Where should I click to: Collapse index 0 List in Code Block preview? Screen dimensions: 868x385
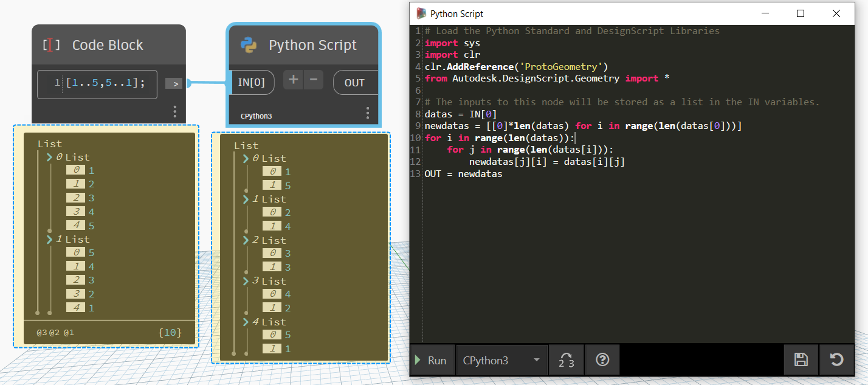[x=50, y=158]
